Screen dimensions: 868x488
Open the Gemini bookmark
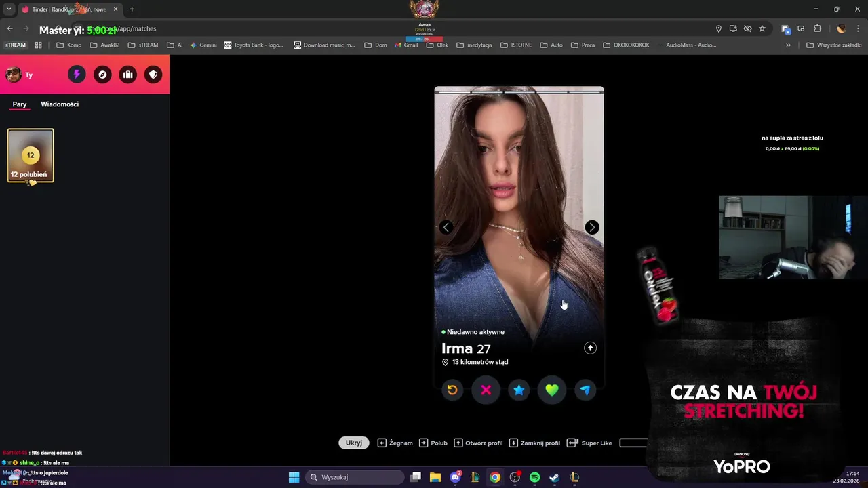click(203, 45)
